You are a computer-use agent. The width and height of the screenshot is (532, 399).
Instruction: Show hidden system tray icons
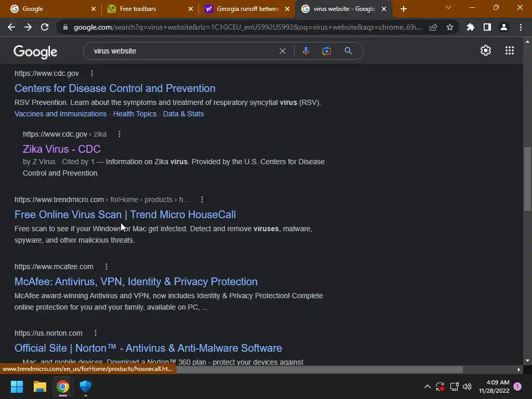pyautogui.click(x=428, y=387)
